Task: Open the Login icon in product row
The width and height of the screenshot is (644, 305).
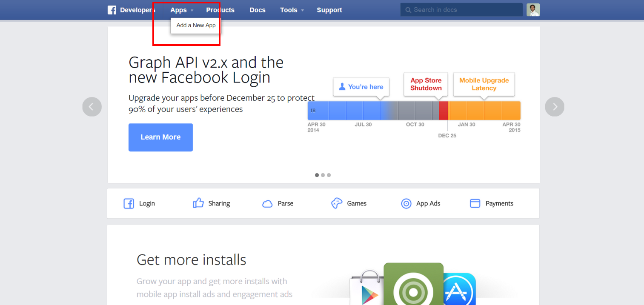Action: click(129, 203)
